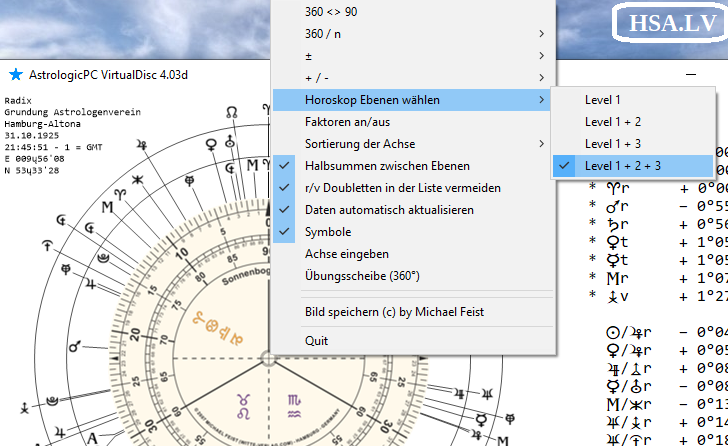Click the center crosshair of the disc
Image resolution: width=728 pixels, height=446 pixels.
[268, 358]
